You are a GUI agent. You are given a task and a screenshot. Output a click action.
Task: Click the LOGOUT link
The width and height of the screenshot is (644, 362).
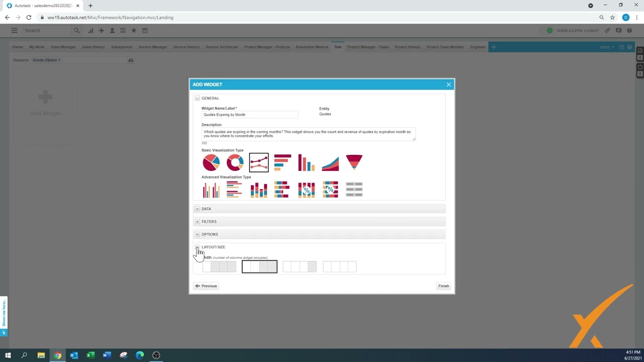point(592,31)
